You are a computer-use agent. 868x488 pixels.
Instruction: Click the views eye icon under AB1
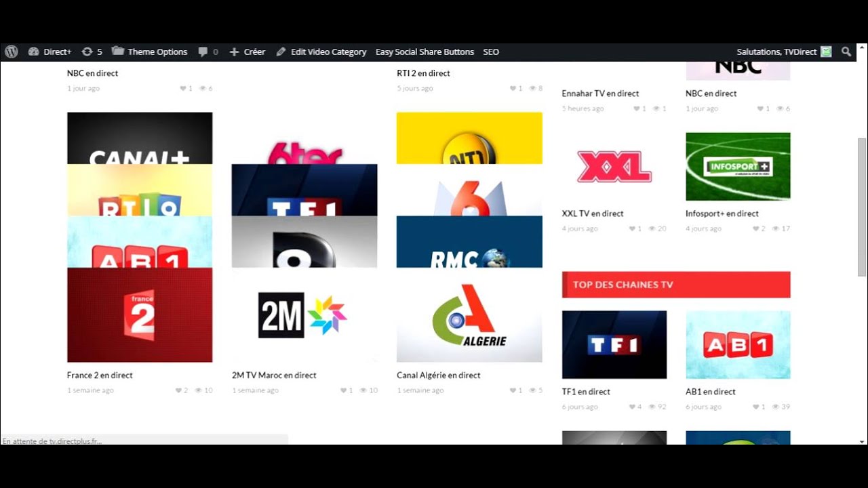[x=776, y=407]
